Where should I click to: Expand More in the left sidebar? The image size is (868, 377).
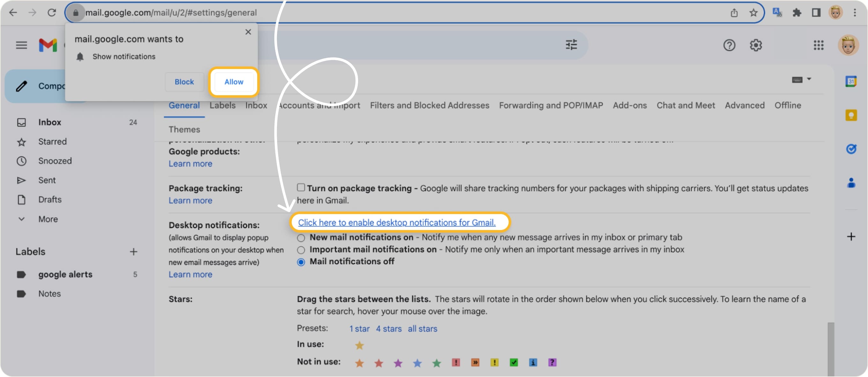pyautogui.click(x=48, y=219)
